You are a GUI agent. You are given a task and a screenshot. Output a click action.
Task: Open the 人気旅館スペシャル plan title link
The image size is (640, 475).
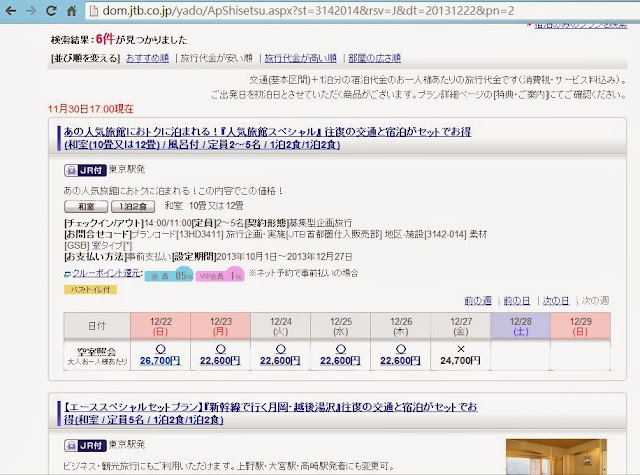pyautogui.click(x=267, y=138)
